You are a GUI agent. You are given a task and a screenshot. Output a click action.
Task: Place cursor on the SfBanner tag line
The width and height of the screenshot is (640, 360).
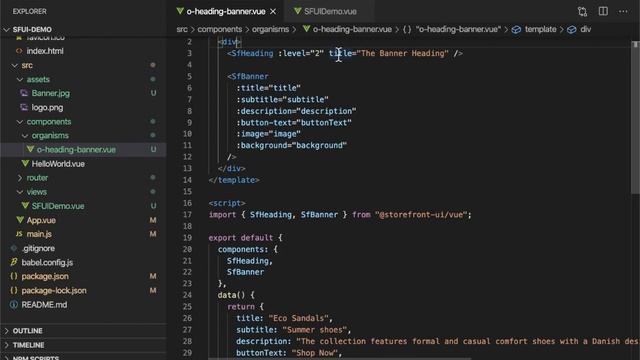248,76
